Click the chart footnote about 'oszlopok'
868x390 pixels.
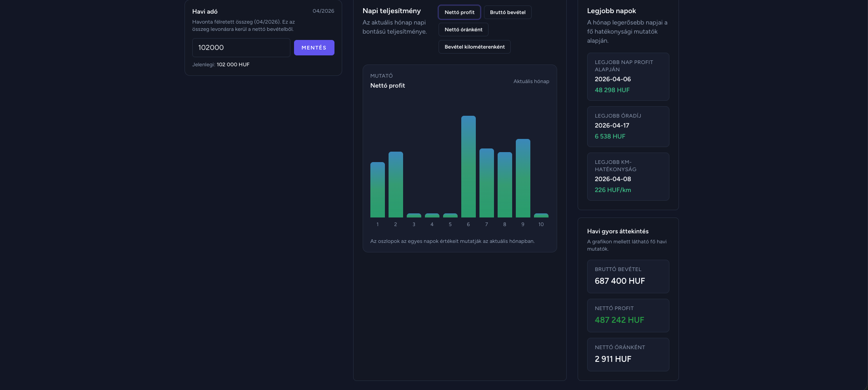[x=452, y=241]
